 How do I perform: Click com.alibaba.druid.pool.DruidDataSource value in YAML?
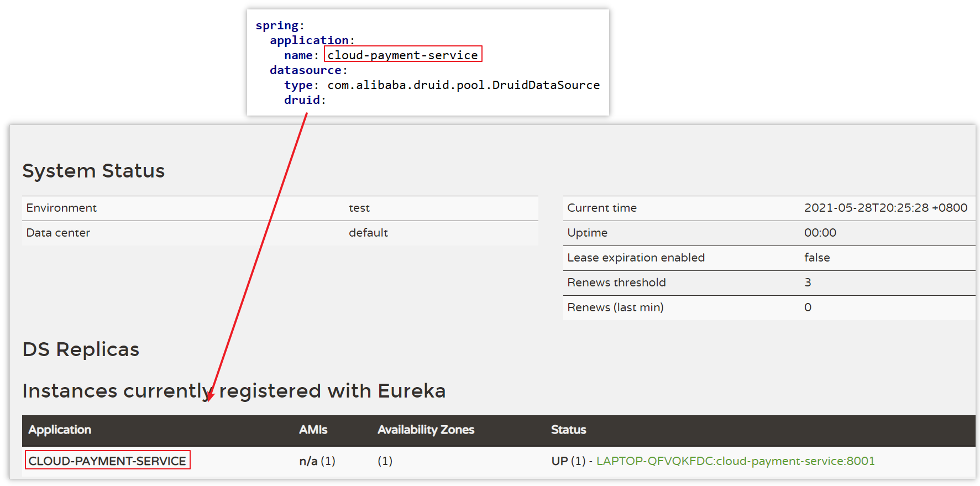[463, 85]
